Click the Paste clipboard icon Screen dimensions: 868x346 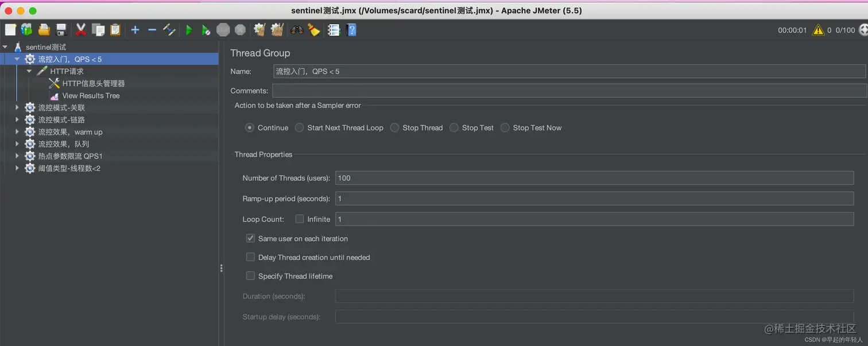[x=115, y=30]
